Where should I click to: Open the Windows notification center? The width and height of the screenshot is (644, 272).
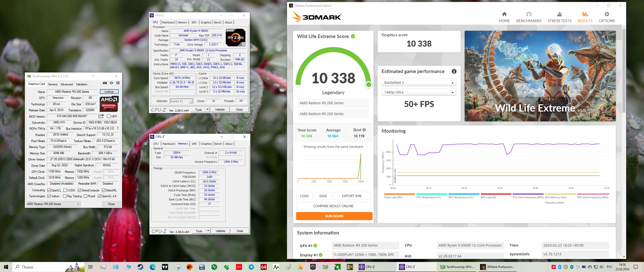(x=635, y=267)
